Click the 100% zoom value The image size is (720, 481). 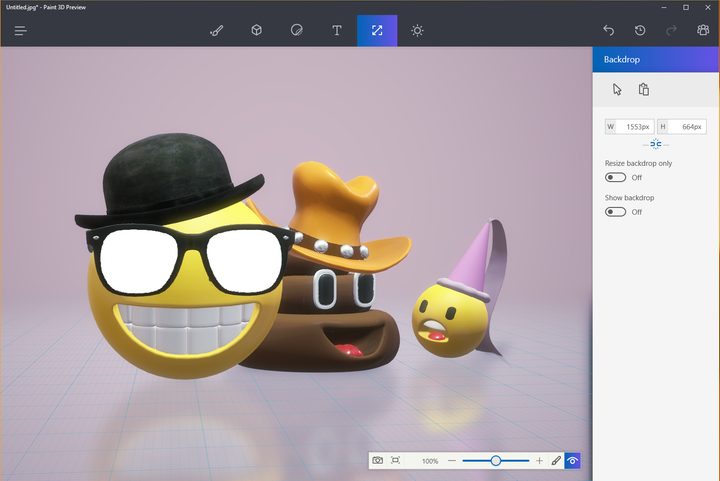click(430, 461)
